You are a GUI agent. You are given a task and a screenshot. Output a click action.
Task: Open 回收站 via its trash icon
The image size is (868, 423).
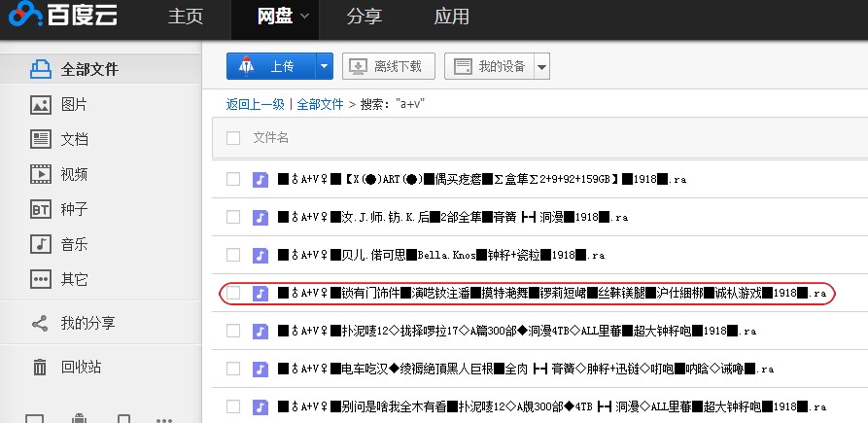point(40,367)
